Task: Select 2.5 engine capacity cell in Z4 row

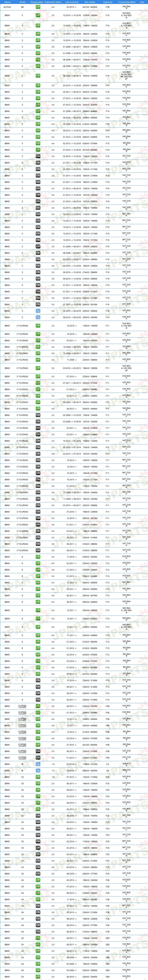Action: point(53,958)
